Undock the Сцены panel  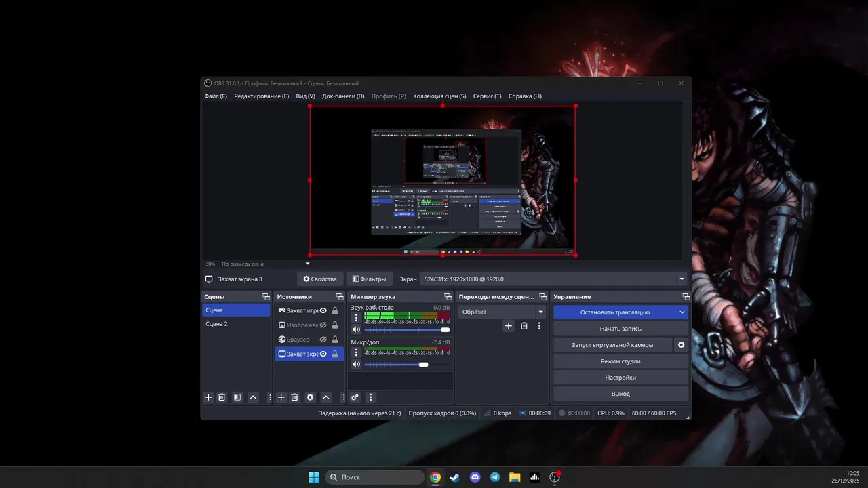point(266,296)
